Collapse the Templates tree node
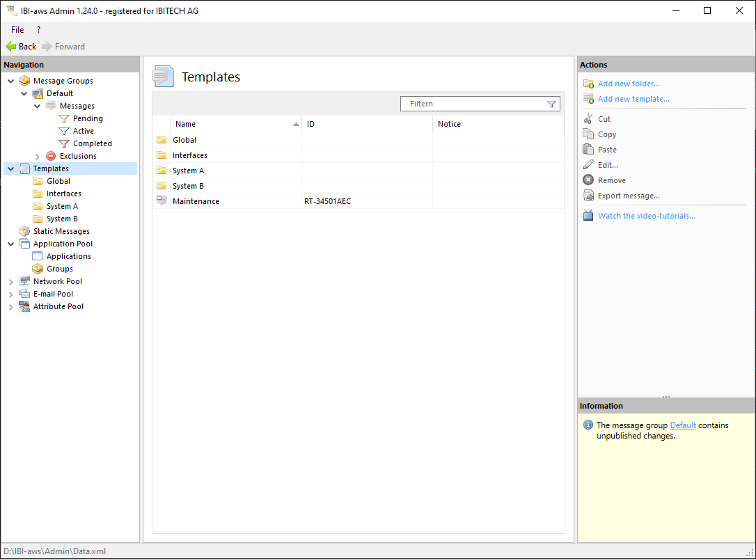The width and height of the screenshot is (756, 559). coord(10,169)
